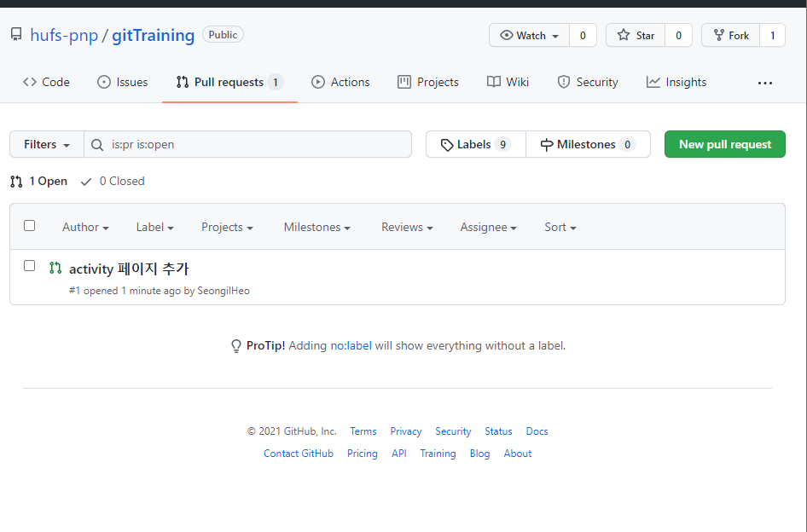Show the 0 Closed pull requests
This screenshot has height=532, width=807.
click(x=113, y=181)
